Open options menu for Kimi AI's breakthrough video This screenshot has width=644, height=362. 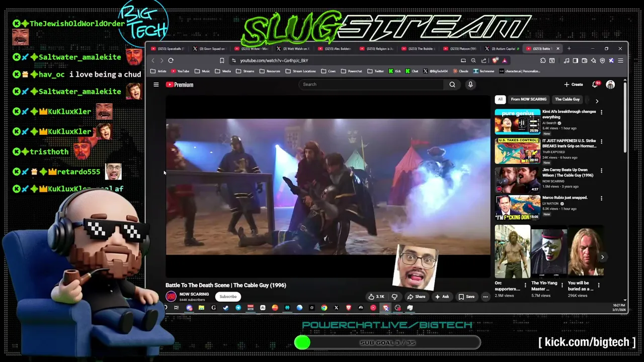click(x=601, y=112)
